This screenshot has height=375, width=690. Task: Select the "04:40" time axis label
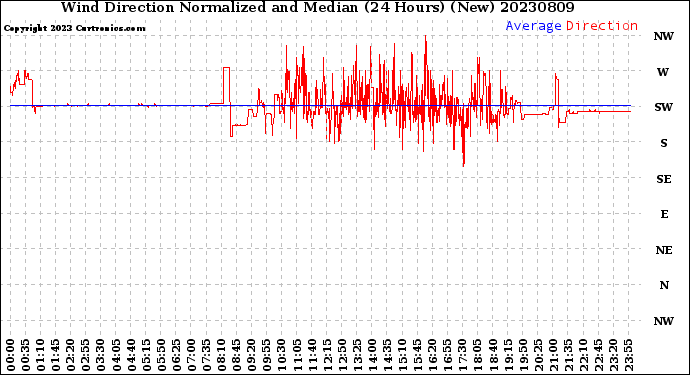[131, 355]
